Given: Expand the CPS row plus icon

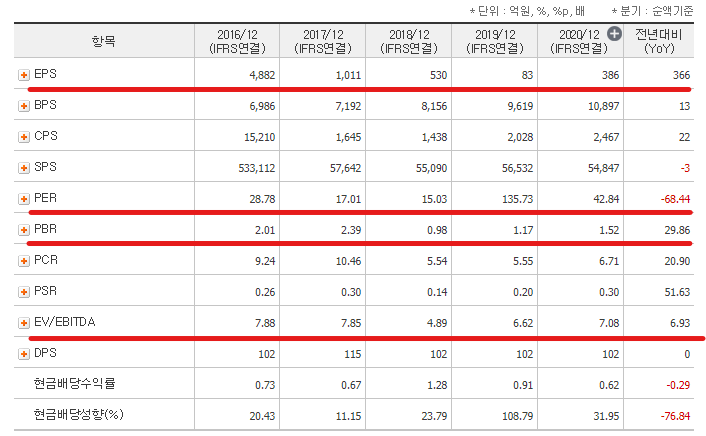Looking at the screenshot, I should [24, 137].
